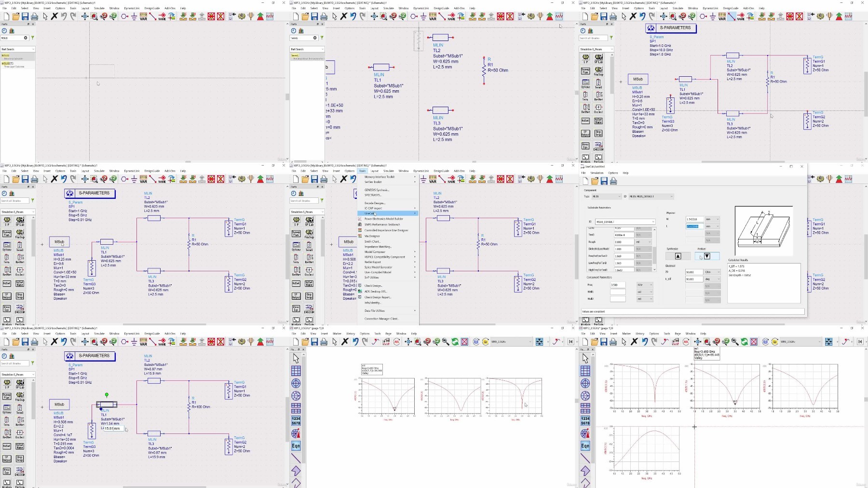Select Impedance Matching entry in the Tools menu
The width and height of the screenshot is (868, 488).
click(388, 247)
